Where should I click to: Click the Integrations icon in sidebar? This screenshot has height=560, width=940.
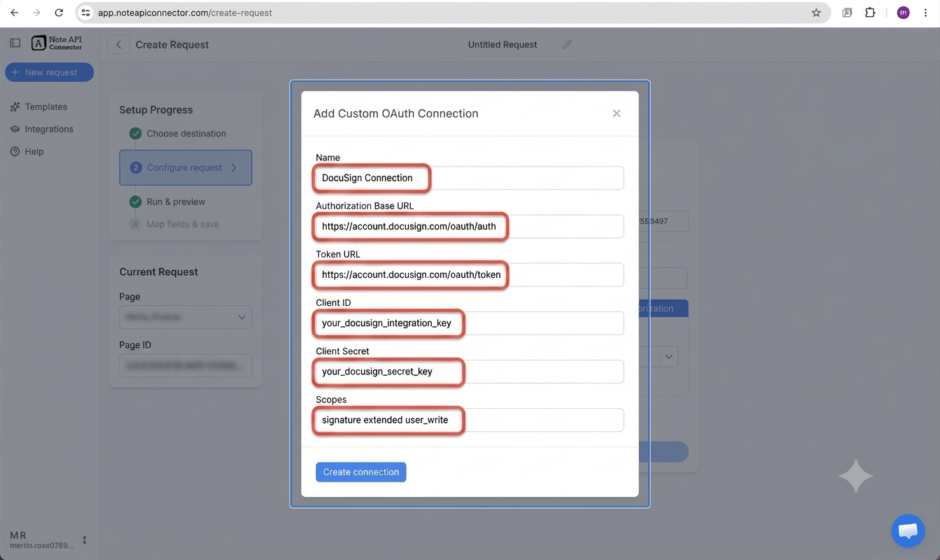pyautogui.click(x=15, y=129)
